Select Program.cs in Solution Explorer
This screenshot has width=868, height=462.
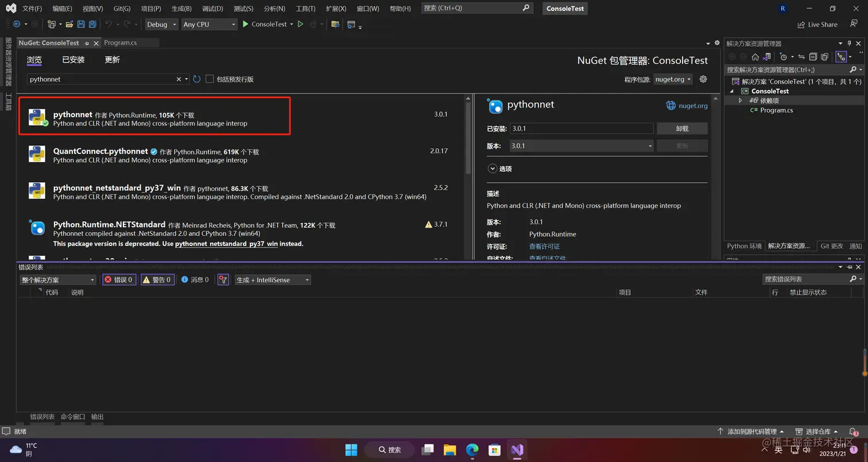pos(776,110)
